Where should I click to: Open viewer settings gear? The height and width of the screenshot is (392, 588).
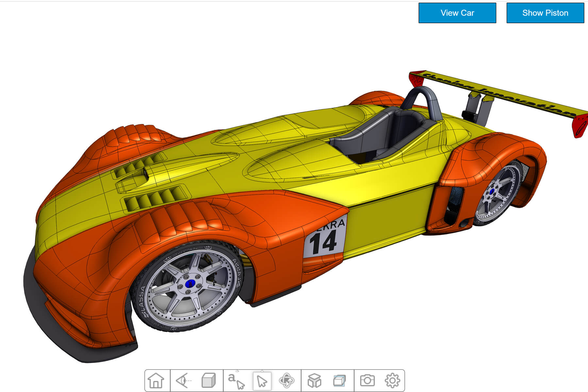tap(392, 381)
